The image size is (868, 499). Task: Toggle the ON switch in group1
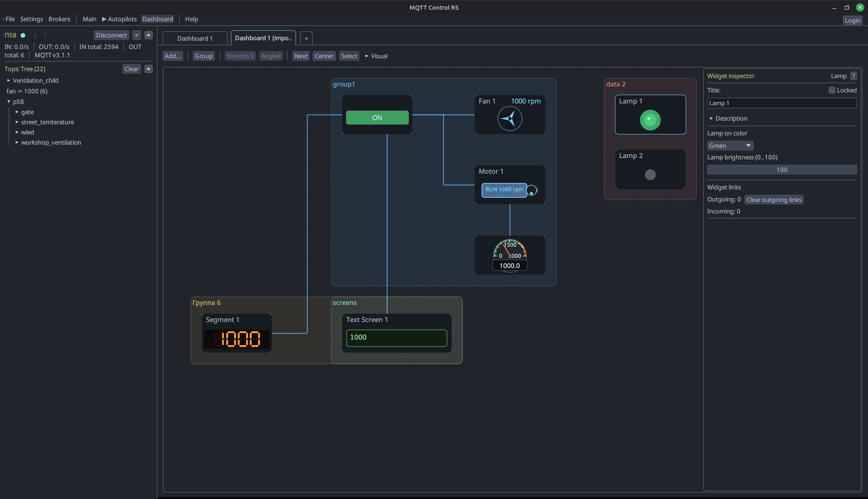coord(377,118)
